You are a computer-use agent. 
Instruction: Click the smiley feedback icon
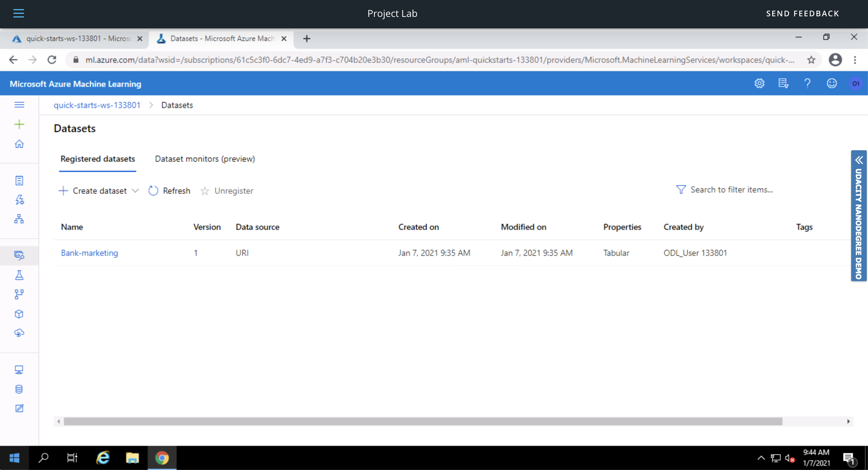coord(832,83)
